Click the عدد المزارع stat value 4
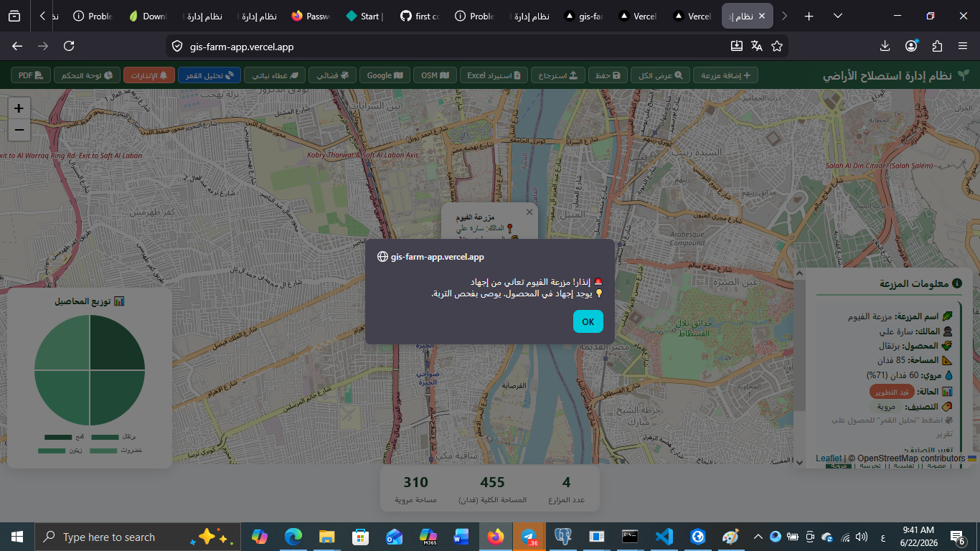Screen dimensions: 980x551 567,482
